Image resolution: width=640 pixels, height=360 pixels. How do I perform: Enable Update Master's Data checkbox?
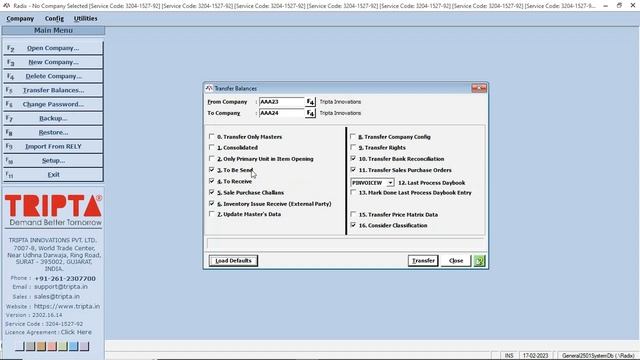(x=211, y=214)
